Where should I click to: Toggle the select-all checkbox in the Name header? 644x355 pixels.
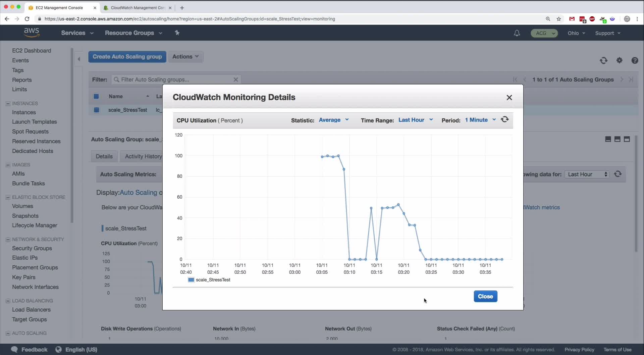96,96
